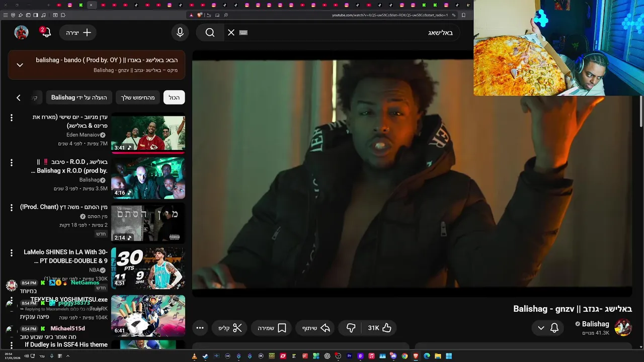Open the Eden Manaiov video thumbnail 3:41

tap(148, 133)
